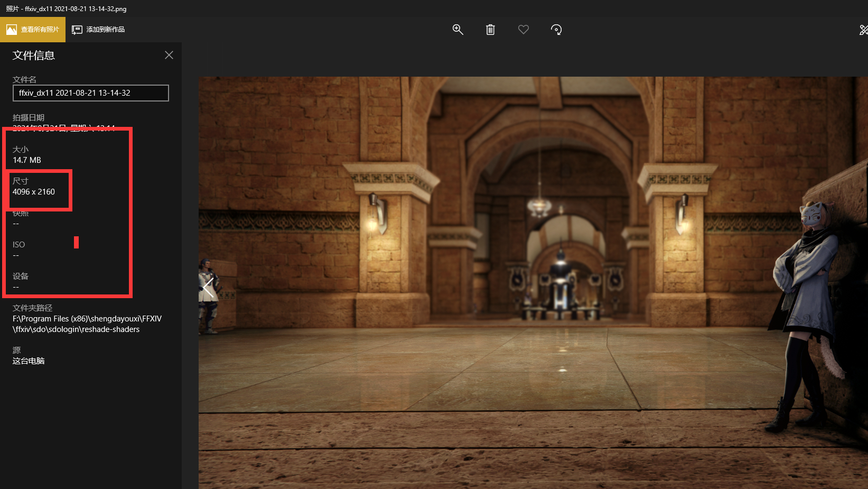
Task: Select the file size text 14.7 MB
Action: 27,160
